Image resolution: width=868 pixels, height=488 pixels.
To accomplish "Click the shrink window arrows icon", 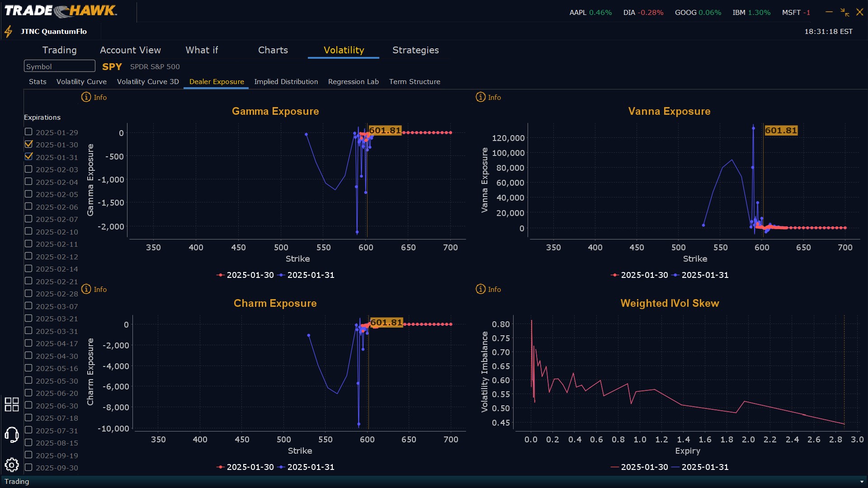I will tap(844, 12).
